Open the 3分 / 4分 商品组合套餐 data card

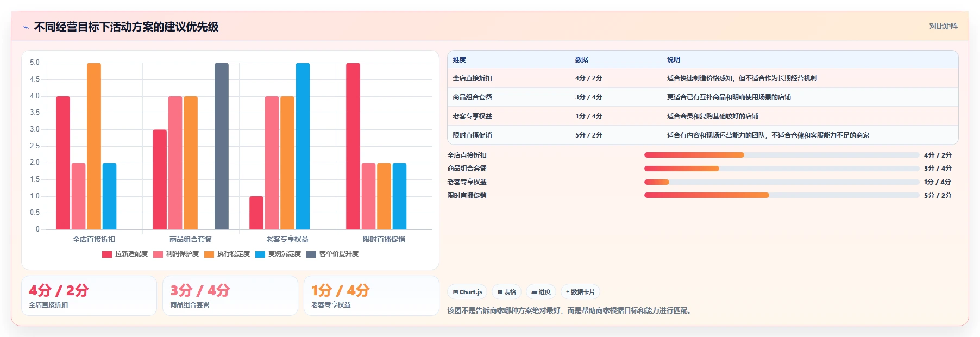[x=230, y=296]
